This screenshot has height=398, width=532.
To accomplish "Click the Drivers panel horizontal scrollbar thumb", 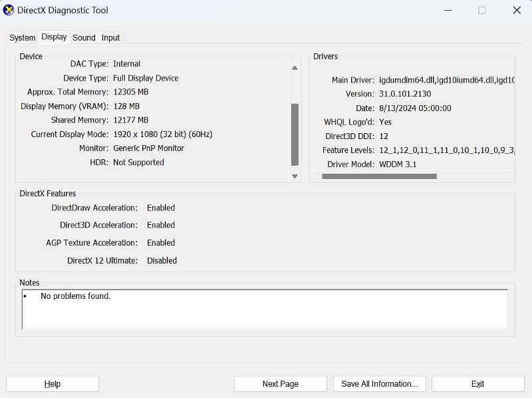I will pos(379,176).
